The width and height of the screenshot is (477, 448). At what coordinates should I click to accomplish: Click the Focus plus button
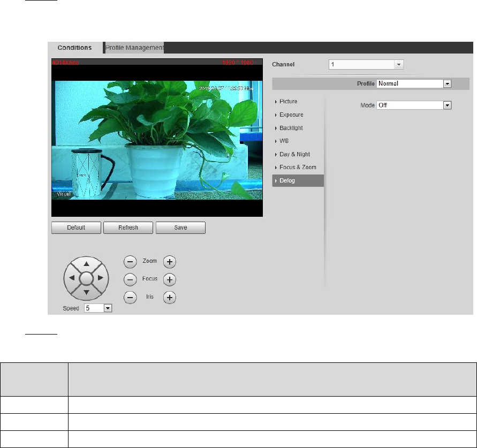[x=170, y=279]
